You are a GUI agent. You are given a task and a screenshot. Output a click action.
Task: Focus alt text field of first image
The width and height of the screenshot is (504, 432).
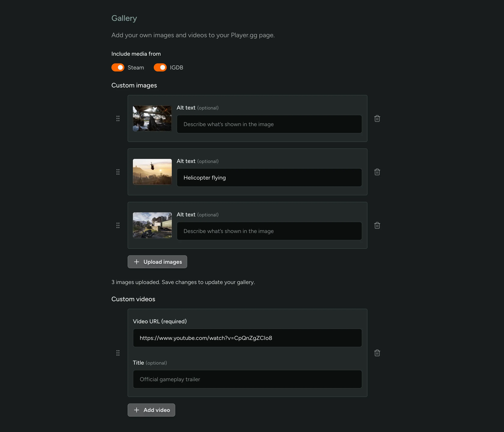[x=269, y=124]
